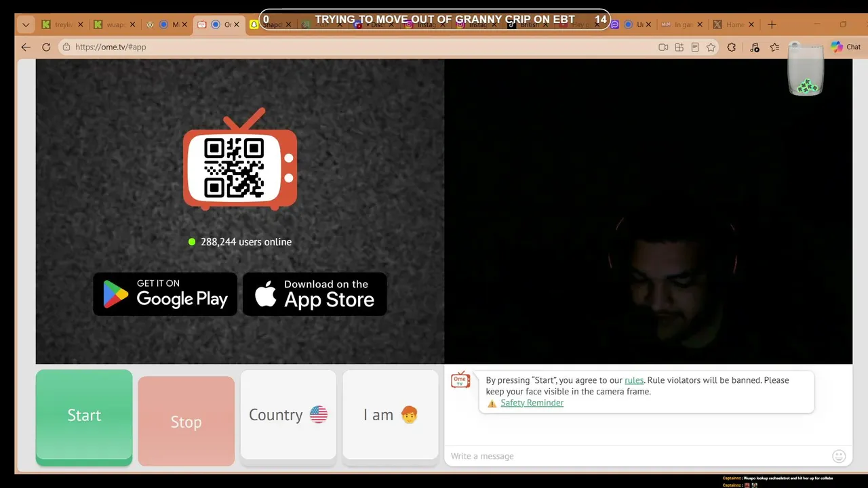Close the 'Ur' tab

click(648, 24)
